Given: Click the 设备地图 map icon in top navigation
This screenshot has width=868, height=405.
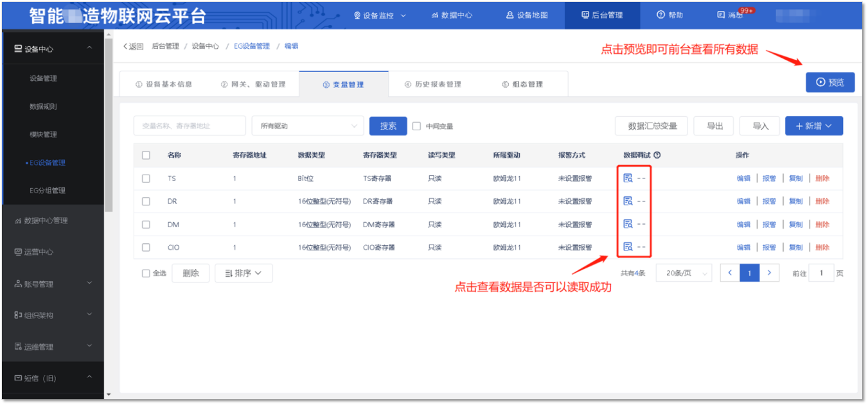Looking at the screenshot, I should [x=510, y=15].
